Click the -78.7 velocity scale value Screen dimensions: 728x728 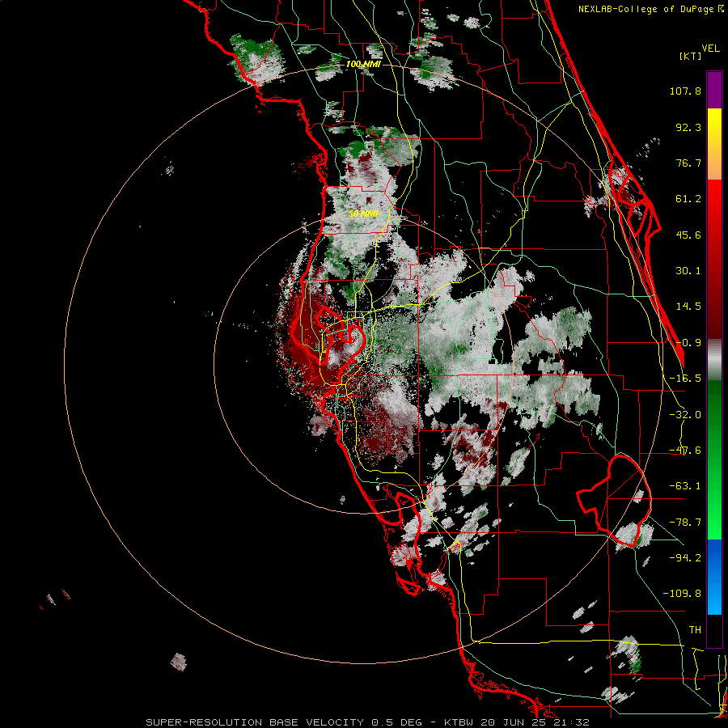pyautogui.click(x=685, y=523)
